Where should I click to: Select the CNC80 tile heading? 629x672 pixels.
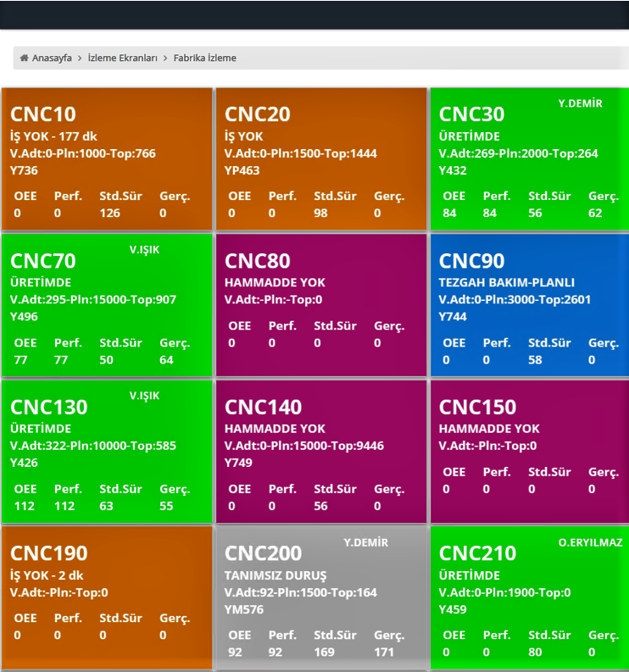(x=258, y=260)
